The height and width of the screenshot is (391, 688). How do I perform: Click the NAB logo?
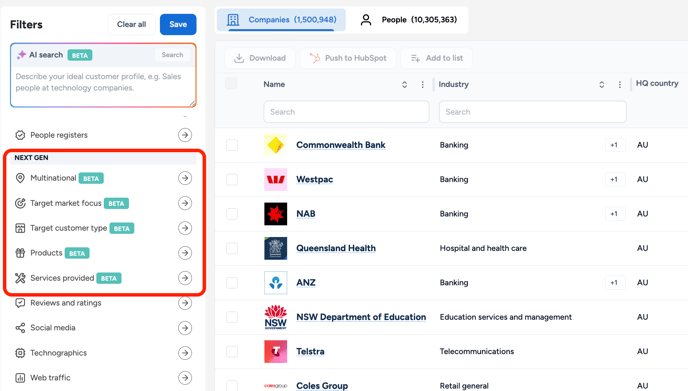tap(276, 214)
